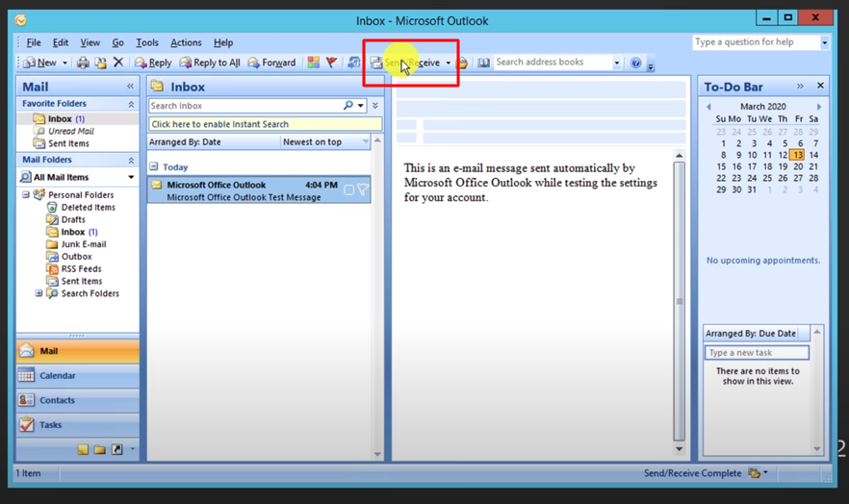849x504 pixels.
Task: Collapse the Personal Folders tree node
Action: pyautogui.click(x=25, y=194)
